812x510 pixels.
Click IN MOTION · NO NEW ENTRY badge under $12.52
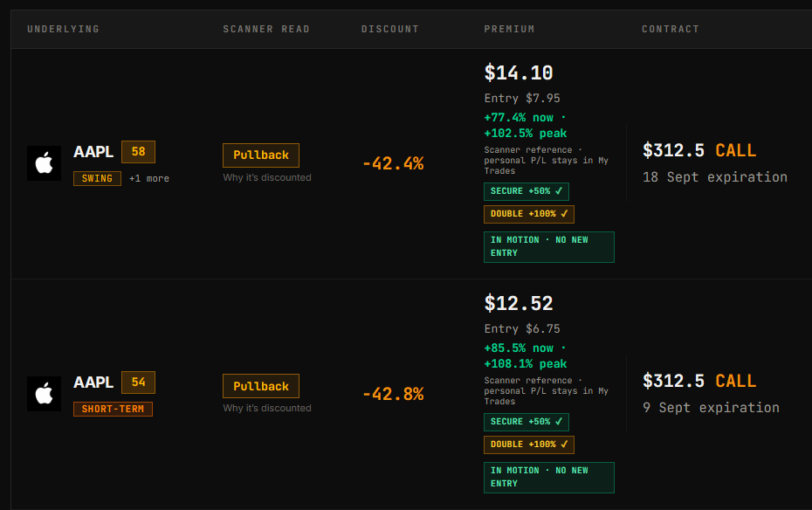point(549,478)
